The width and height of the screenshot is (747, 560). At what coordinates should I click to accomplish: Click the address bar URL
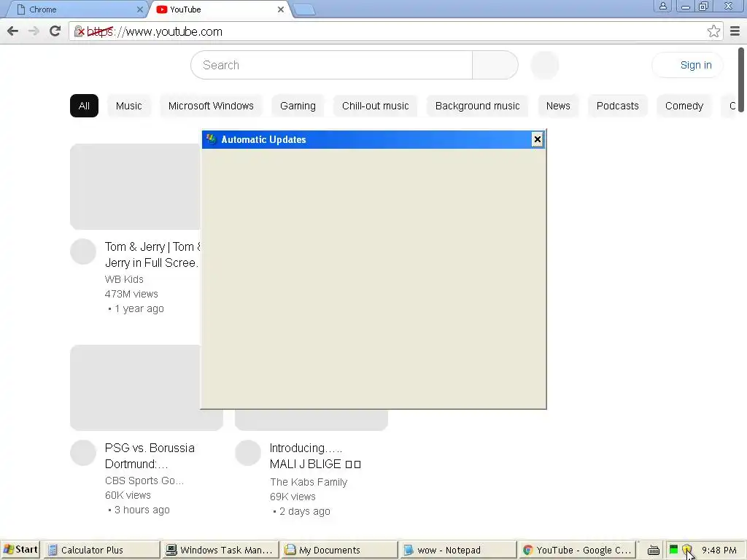tap(155, 31)
